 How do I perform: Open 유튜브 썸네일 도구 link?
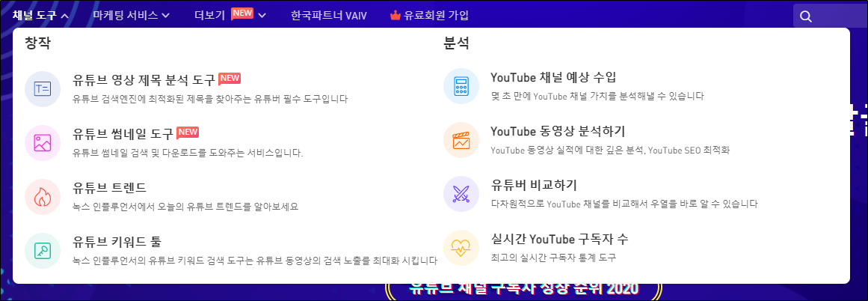click(123, 133)
